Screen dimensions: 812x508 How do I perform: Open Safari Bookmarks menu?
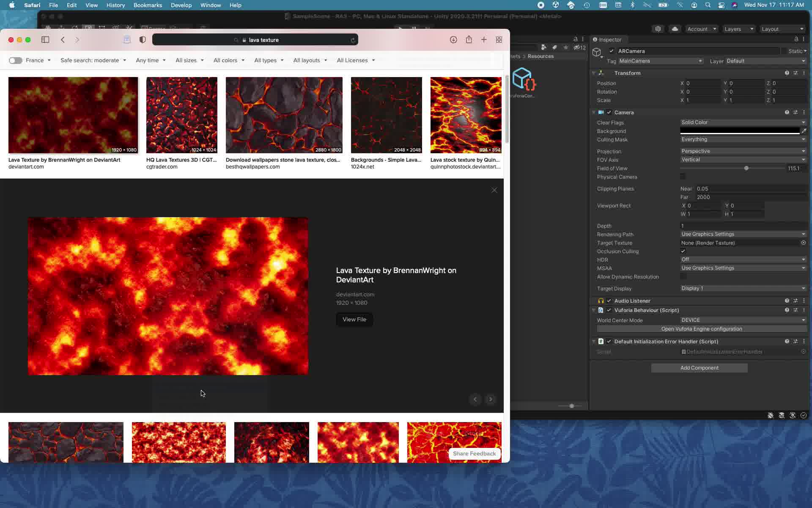[x=148, y=5]
